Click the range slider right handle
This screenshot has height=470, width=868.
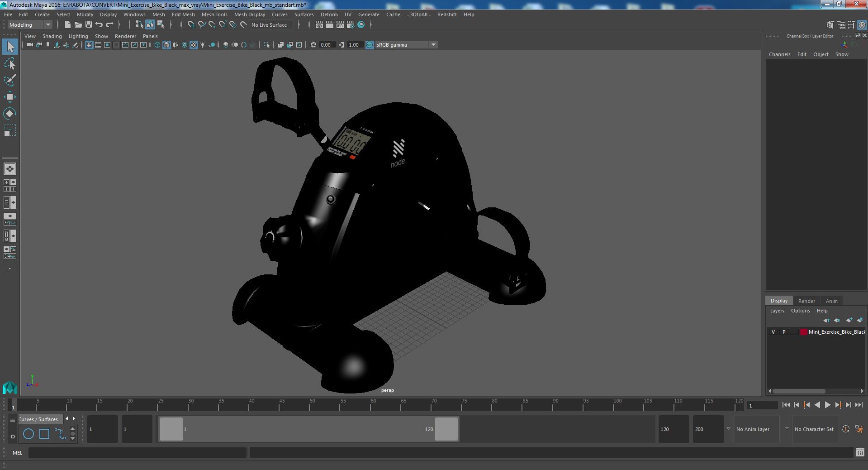point(446,429)
